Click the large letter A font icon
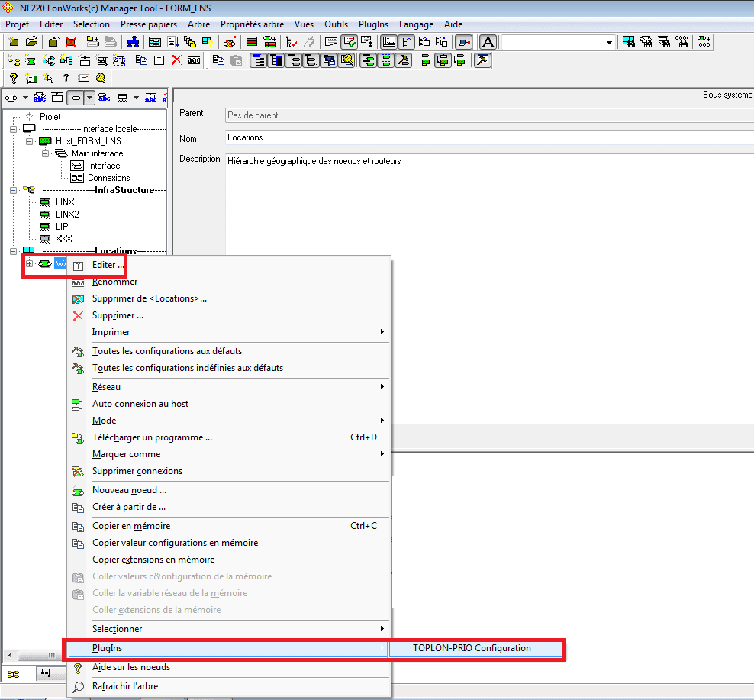754x700 pixels. point(488,42)
